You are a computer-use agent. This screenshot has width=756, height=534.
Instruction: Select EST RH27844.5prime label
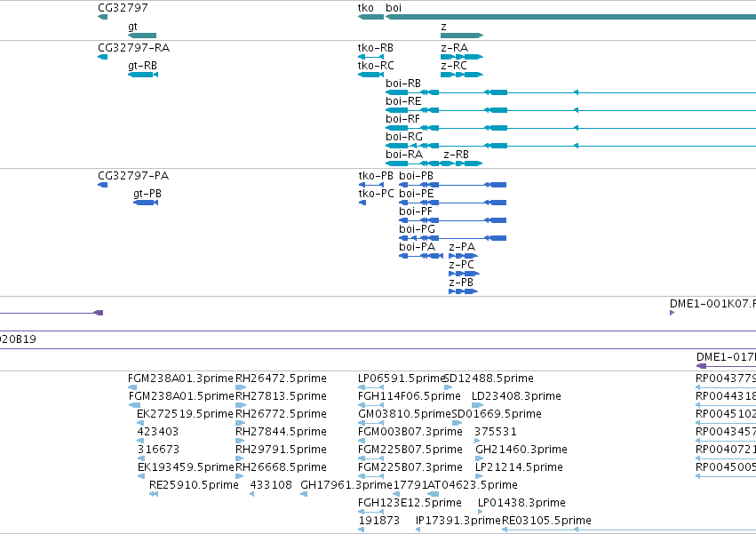(281, 432)
